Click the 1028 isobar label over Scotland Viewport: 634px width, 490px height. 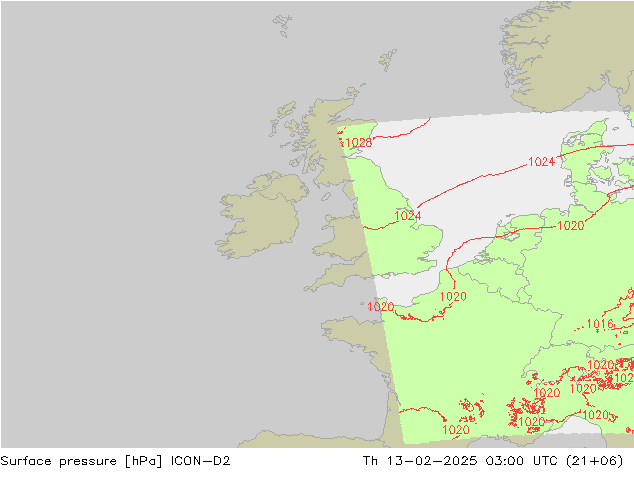coord(359,143)
